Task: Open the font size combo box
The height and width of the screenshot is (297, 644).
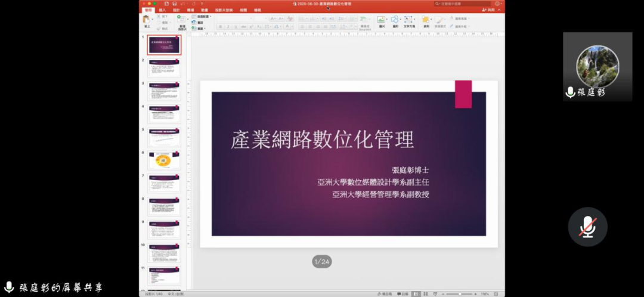Action: [261, 18]
